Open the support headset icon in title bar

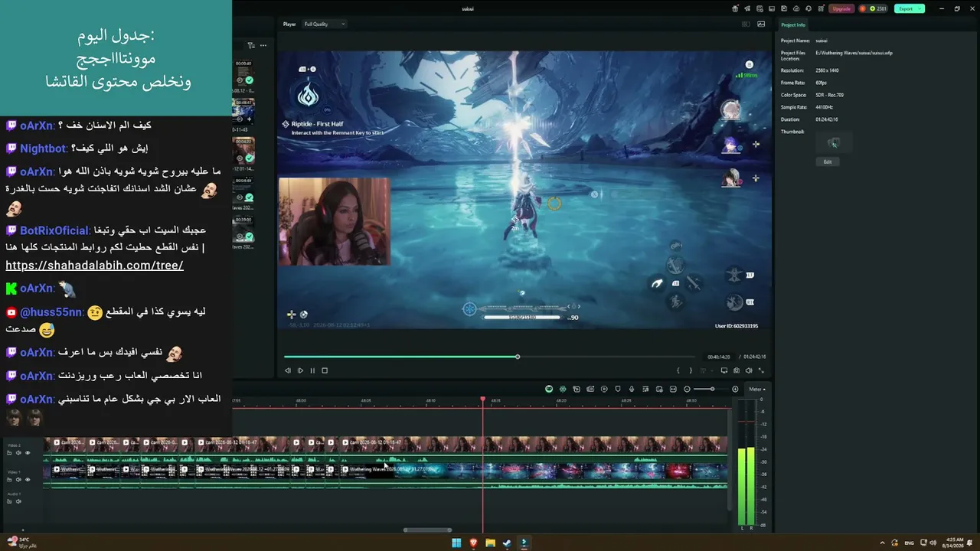coord(808,8)
